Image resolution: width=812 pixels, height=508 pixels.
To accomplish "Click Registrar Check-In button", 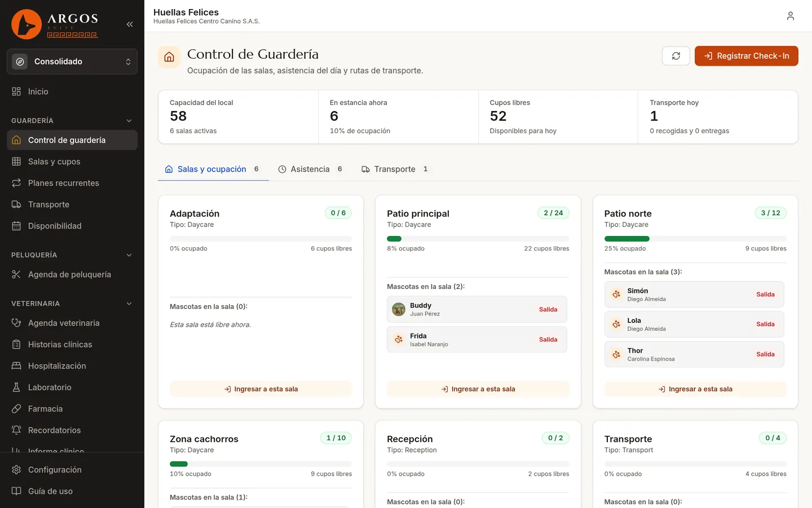I will tap(747, 56).
